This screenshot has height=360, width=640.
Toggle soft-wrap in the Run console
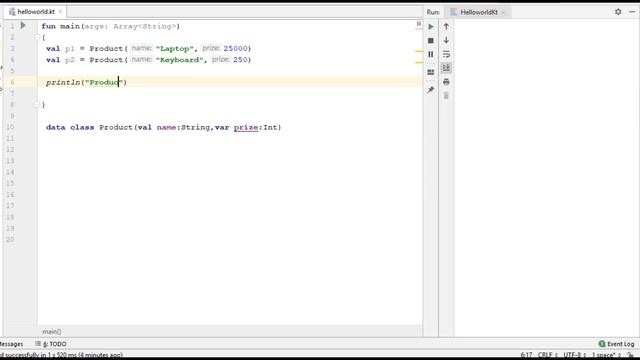[446, 54]
